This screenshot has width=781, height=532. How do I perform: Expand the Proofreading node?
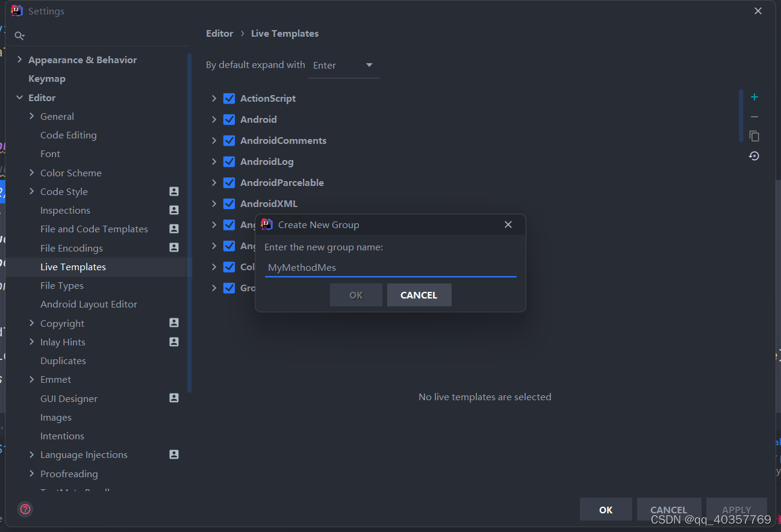pyautogui.click(x=32, y=474)
